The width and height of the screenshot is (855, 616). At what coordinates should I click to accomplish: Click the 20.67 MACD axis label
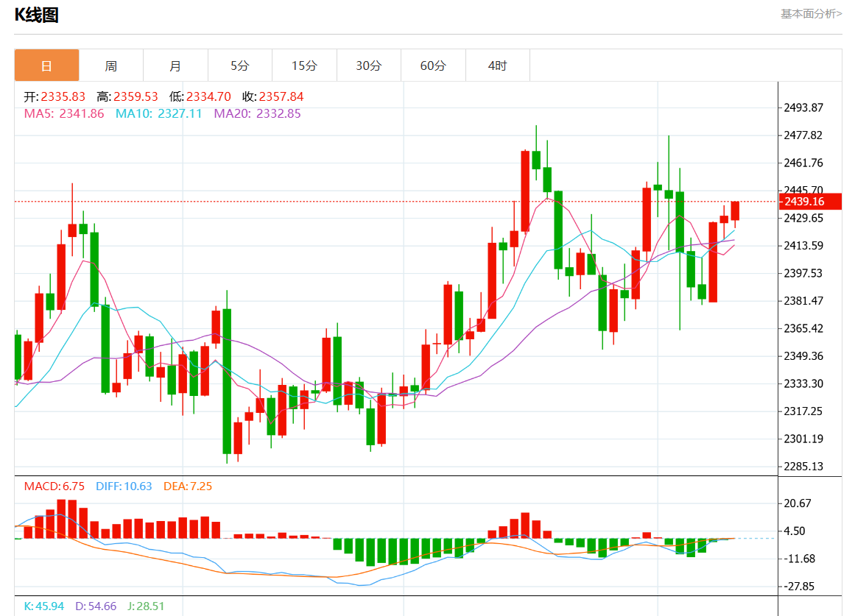coord(798,503)
